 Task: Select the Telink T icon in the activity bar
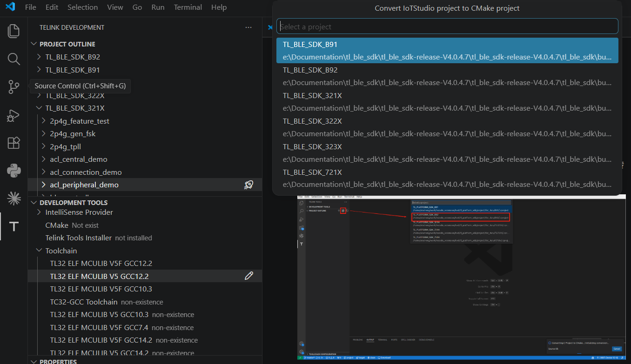(14, 226)
